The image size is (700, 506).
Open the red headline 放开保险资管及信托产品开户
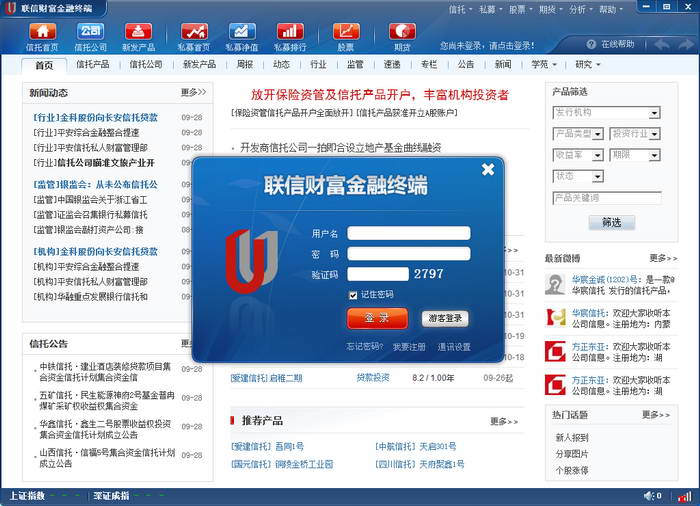pyautogui.click(x=379, y=95)
